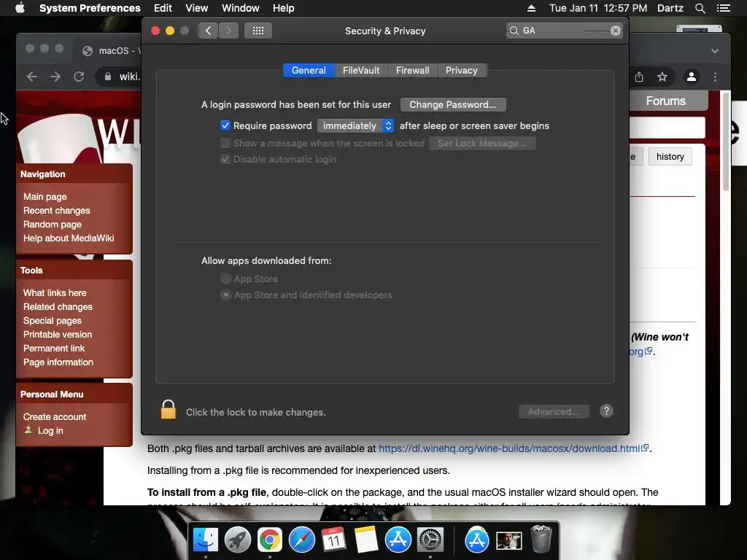Open Notification Center in menu bar
The height and width of the screenshot is (560, 747).
[723, 8]
